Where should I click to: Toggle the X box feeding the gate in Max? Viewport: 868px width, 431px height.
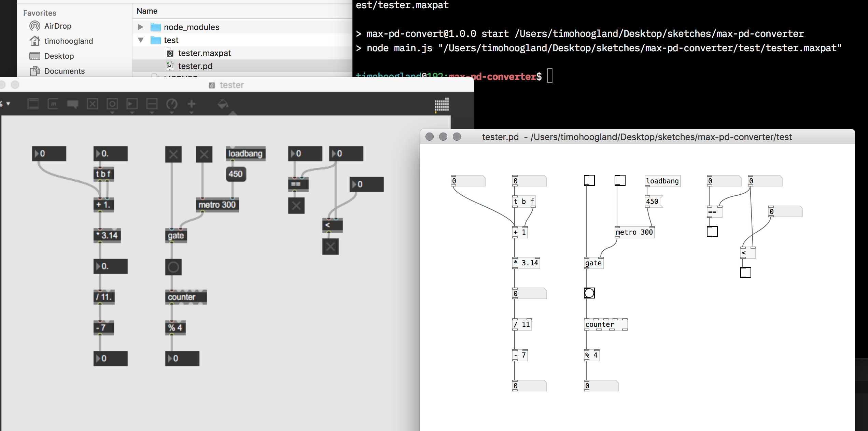point(173,154)
